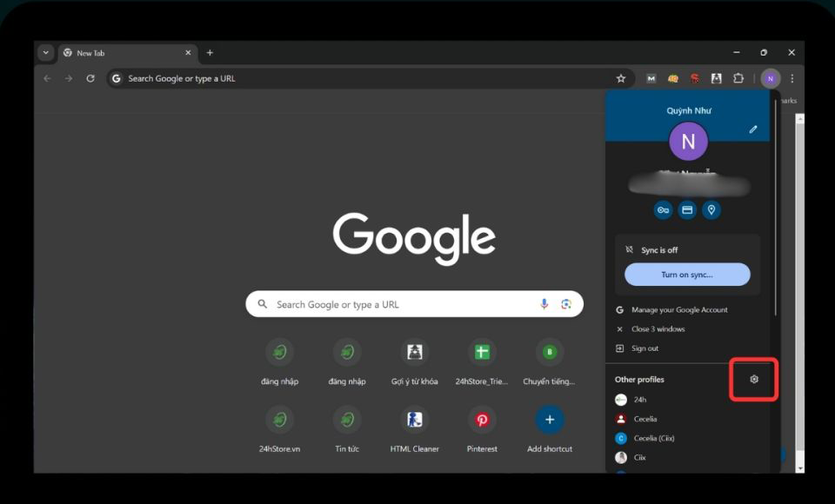The width and height of the screenshot is (835, 504).
Task: Open a new tab with the plus button
Action: tap(210, 53)
